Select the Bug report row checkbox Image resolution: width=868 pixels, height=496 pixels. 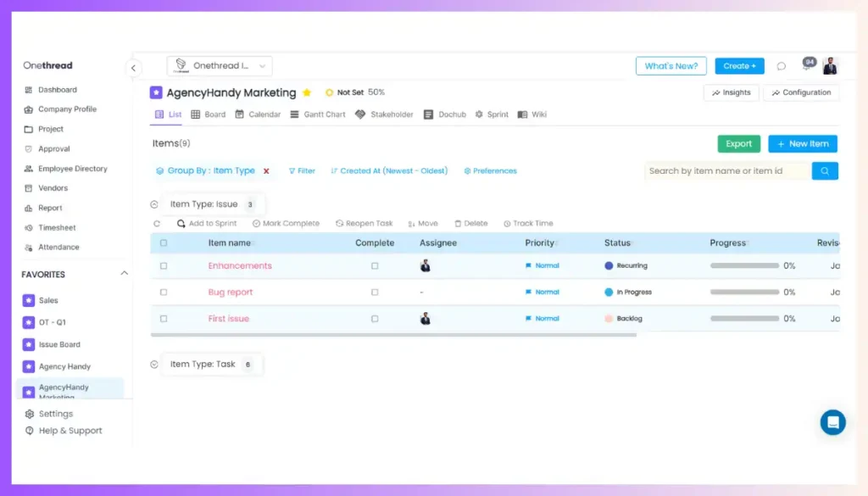pyautogui.click(x=164, y=292)
